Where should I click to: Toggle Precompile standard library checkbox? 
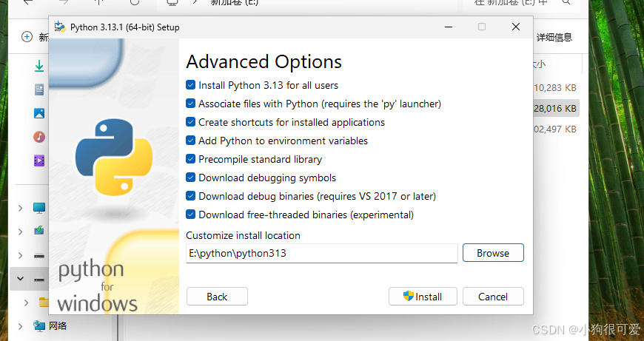pyautogui.click(x=190, y=159)
